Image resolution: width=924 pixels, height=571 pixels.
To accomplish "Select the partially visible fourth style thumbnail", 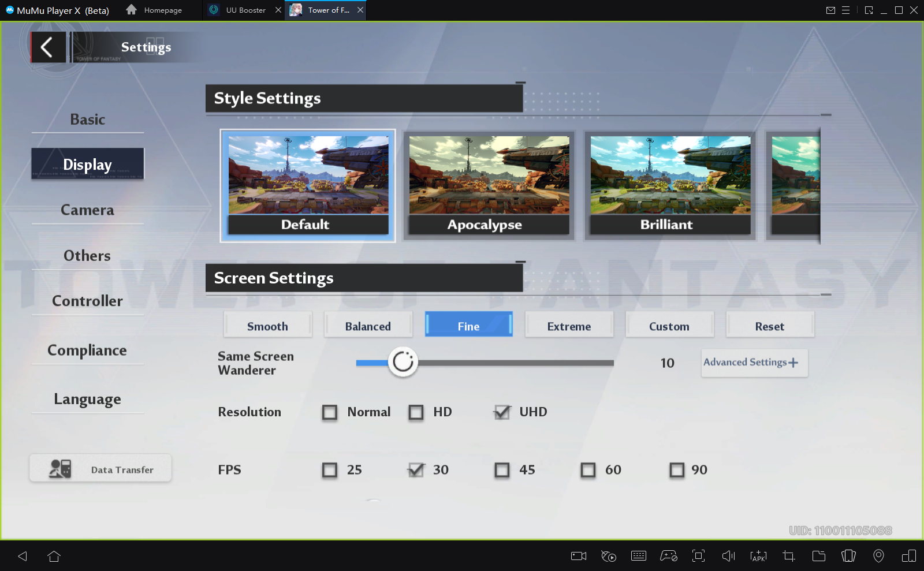I will pos(794,185).
